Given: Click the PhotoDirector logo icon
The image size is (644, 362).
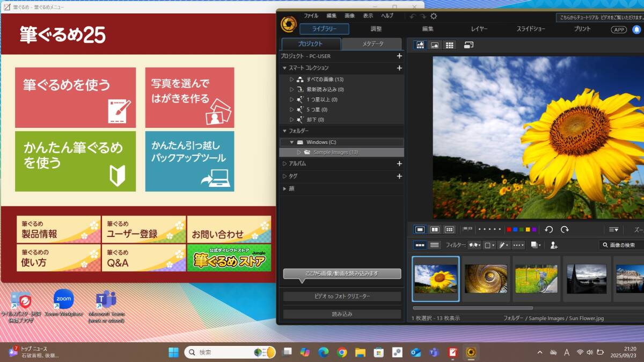Looking at the screenshot, I should tap(288, 24).
